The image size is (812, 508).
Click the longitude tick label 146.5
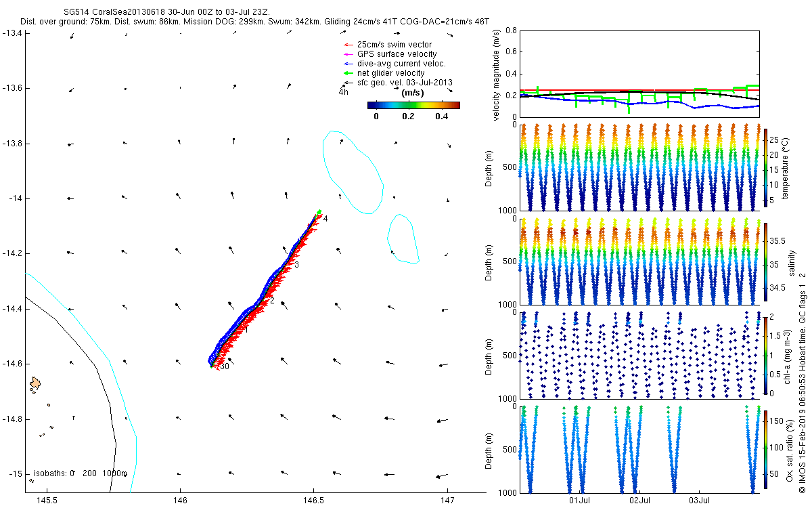point(314,500)
